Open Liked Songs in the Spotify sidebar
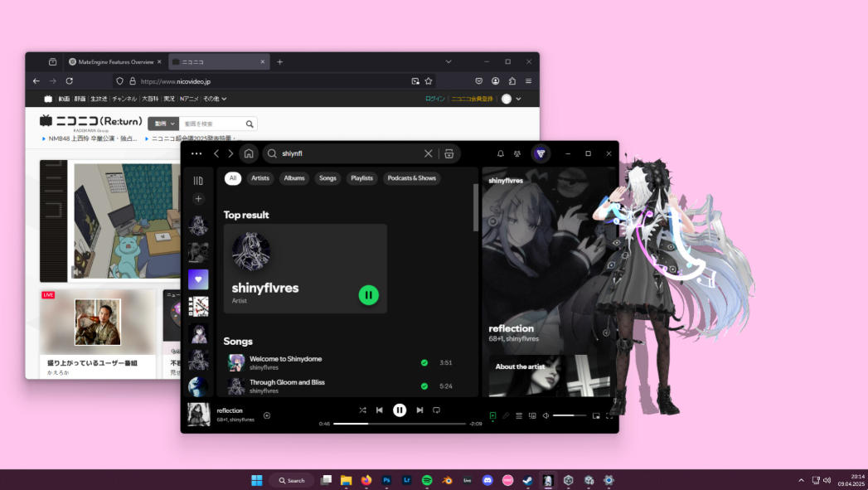This screenshot has height=490, width=868. [x=198, y=279]
